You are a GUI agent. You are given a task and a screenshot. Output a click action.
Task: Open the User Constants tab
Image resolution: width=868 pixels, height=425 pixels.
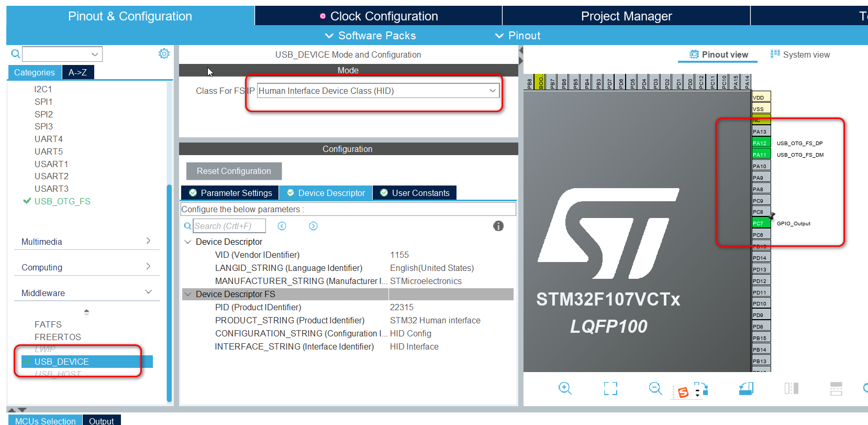(415, 193)
